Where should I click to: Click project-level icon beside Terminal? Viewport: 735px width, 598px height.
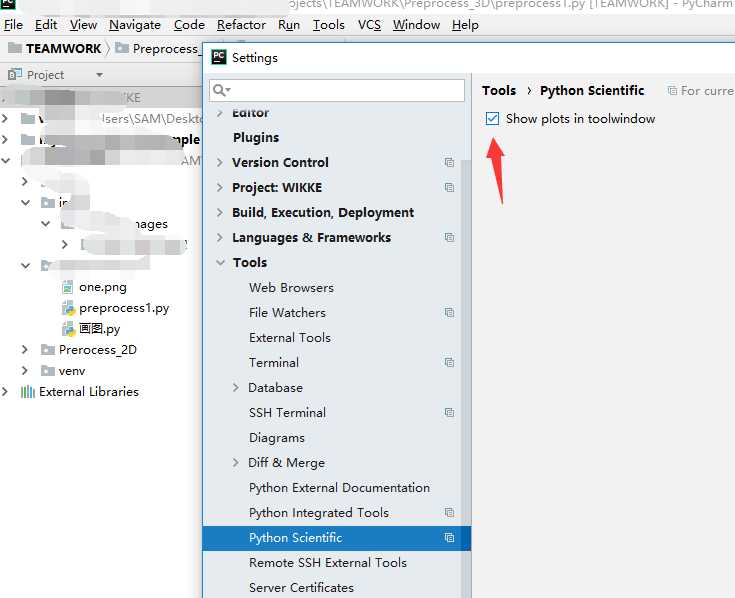449,362
